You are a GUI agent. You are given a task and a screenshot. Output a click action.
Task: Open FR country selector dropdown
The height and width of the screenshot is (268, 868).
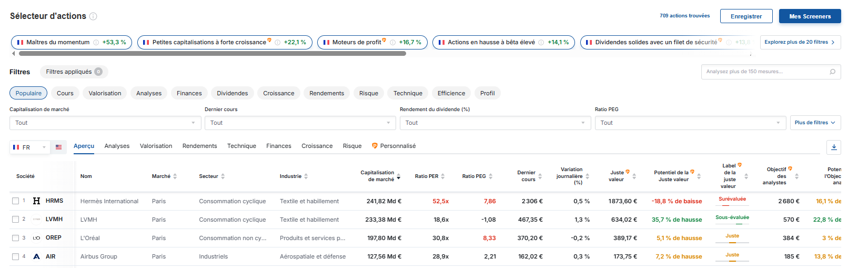30,147
